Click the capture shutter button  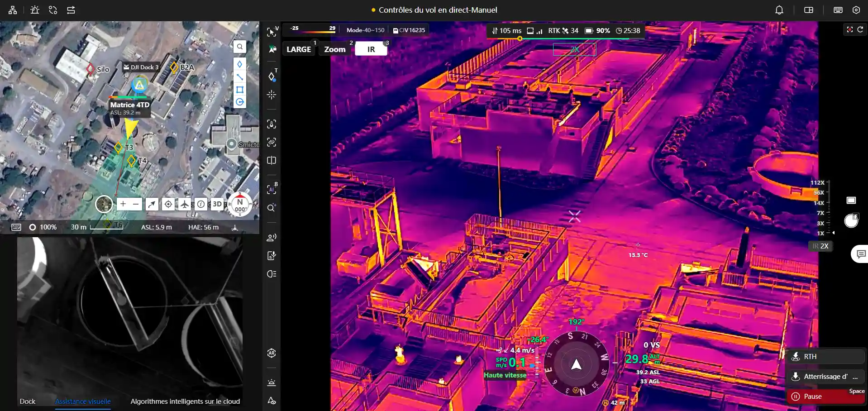851,221
